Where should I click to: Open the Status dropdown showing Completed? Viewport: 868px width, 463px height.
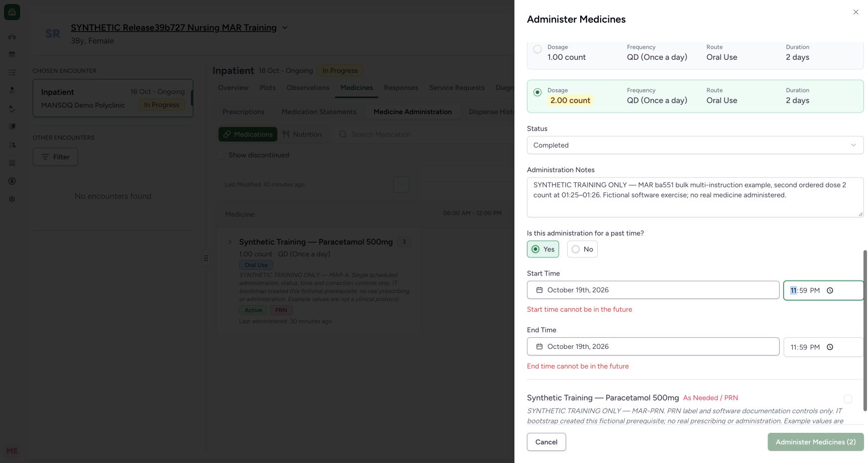(x=695, y=145)
